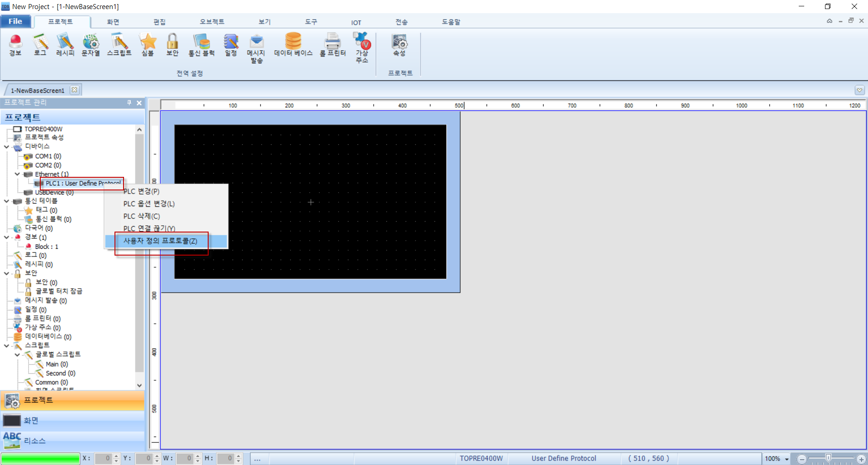The image size is (868, 465).
Task: Close the 프로젝트 관리 panel
Action: [139, 103]
